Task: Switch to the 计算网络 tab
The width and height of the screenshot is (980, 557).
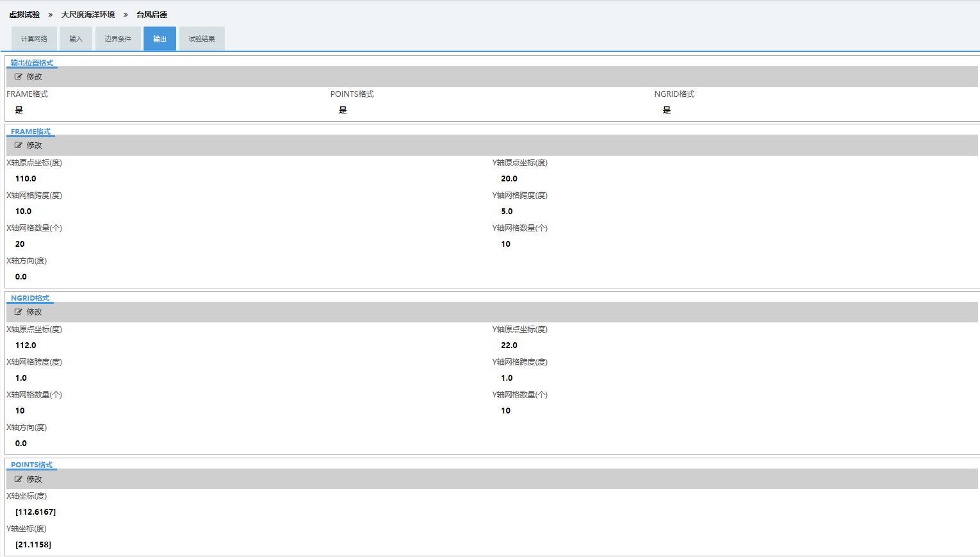Action: coord(34,39)
